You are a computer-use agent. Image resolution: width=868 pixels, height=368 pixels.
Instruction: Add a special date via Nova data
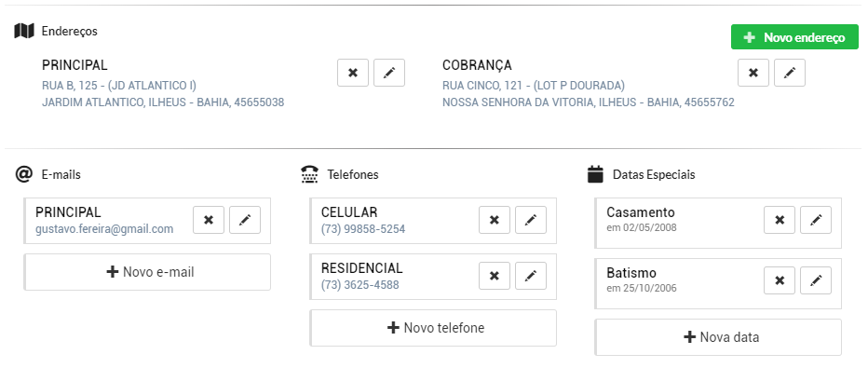(x=718, y=337)
